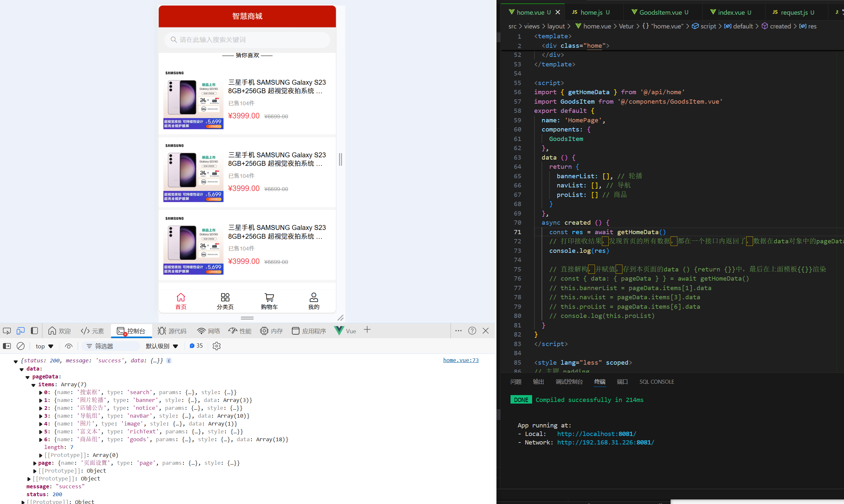Click the device viewport right resize handle
Image resolution: width=844 pixels, height=504 pixels.
click(x=340, y=159)
